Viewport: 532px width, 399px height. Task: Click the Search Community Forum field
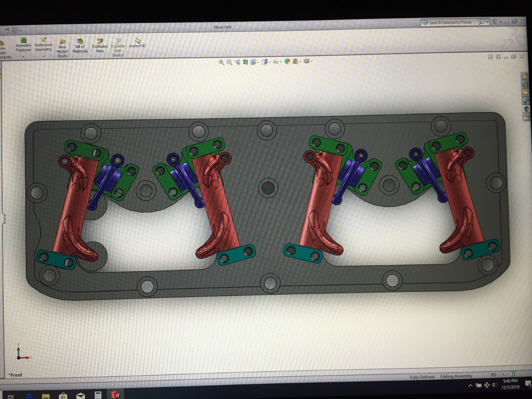click(451, 23)
